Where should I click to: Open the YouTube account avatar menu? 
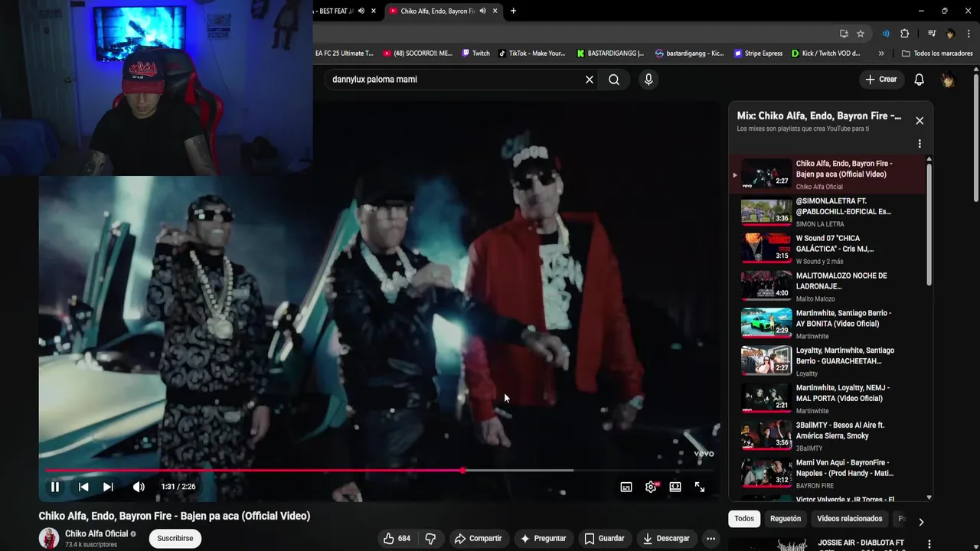(948, 80)
